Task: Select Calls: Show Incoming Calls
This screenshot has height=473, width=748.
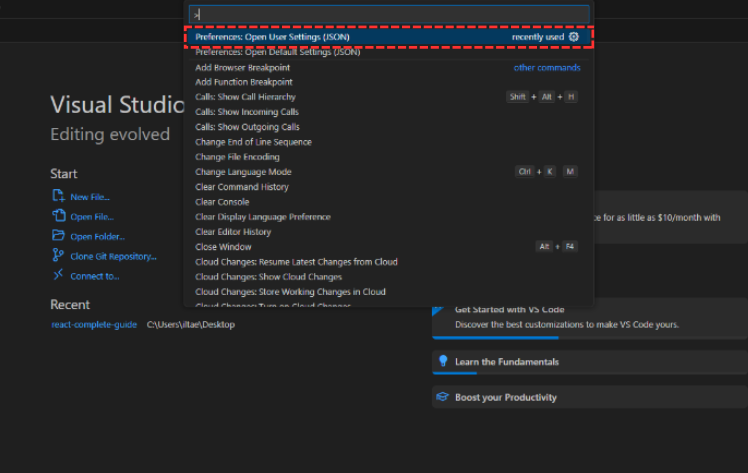Action: coord(389,112)
